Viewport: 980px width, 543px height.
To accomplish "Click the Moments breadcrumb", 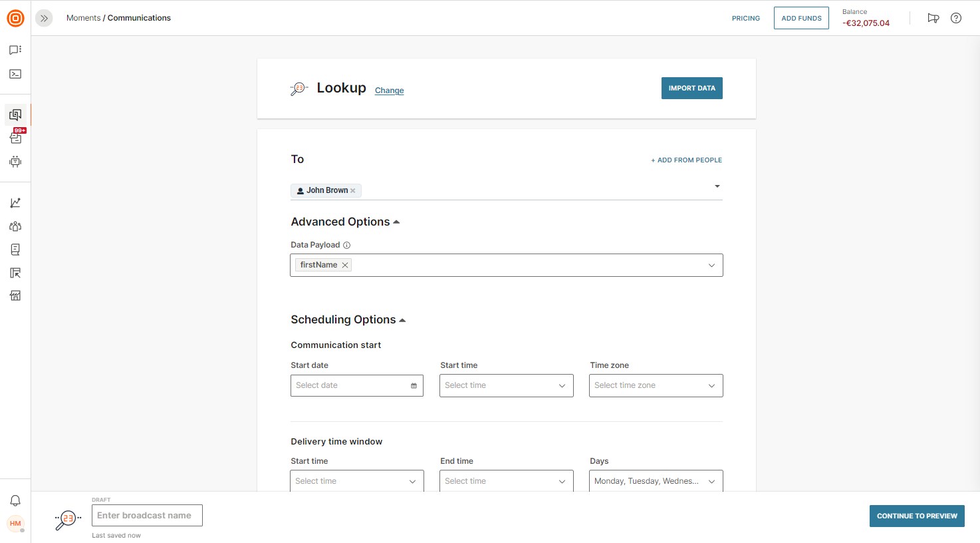I will coord(83,18).
